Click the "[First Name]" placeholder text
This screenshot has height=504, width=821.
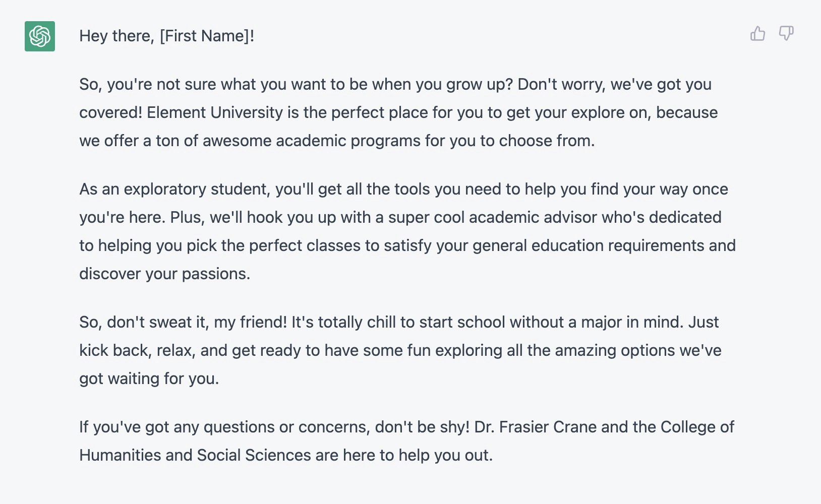tap(207, 36)
